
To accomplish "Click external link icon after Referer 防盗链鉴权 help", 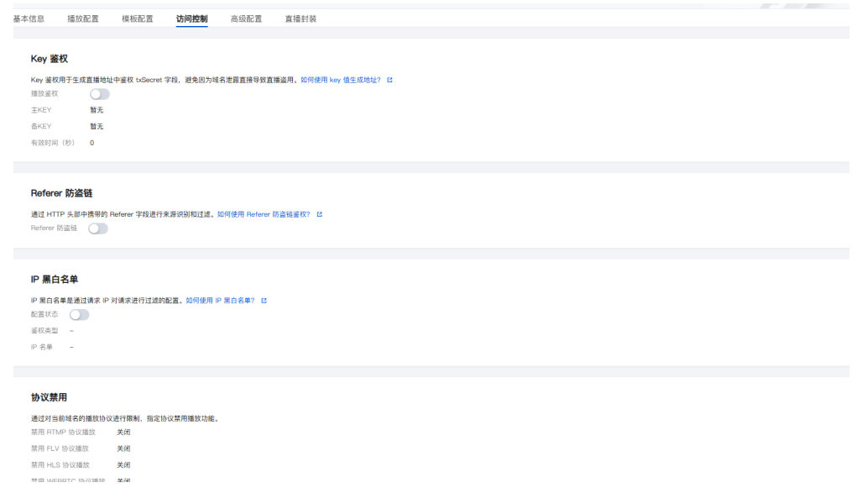I will 320,214.
